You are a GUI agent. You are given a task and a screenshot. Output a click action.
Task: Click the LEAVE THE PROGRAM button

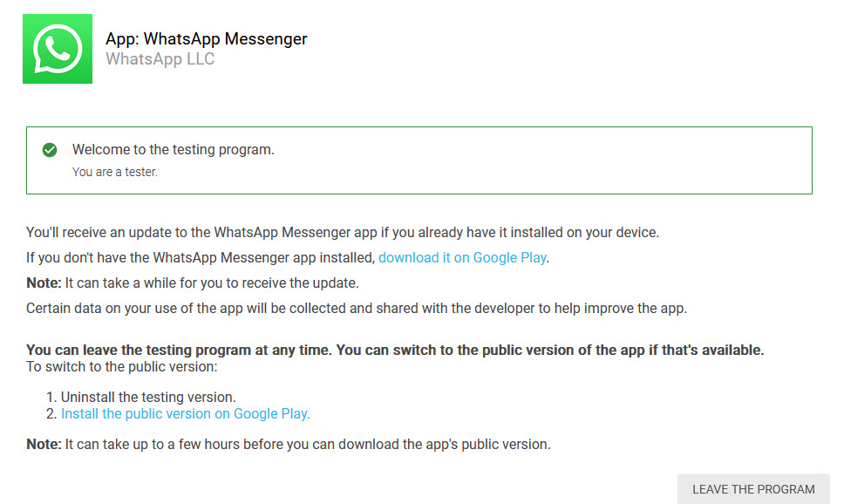[753, 489]
